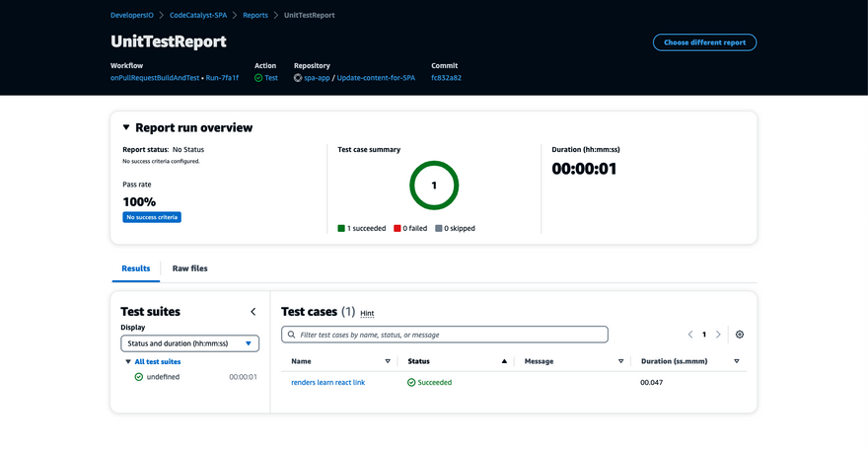Viewport: 868px width, 450px height.
Task: Click the Choose different report button
Action: 704,42
